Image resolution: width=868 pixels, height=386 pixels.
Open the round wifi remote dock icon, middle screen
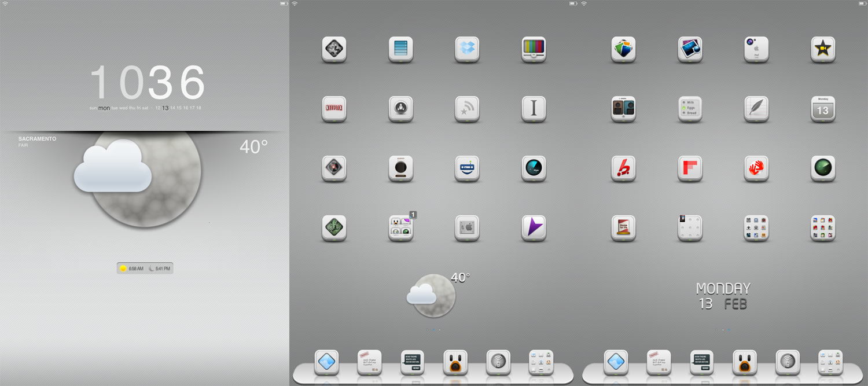coord(498,362)
